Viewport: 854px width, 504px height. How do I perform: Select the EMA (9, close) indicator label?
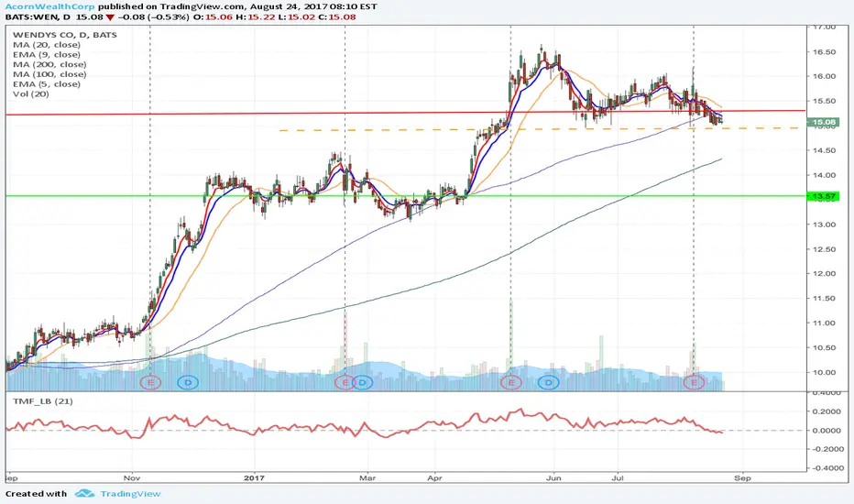click(x=47, y=54)
